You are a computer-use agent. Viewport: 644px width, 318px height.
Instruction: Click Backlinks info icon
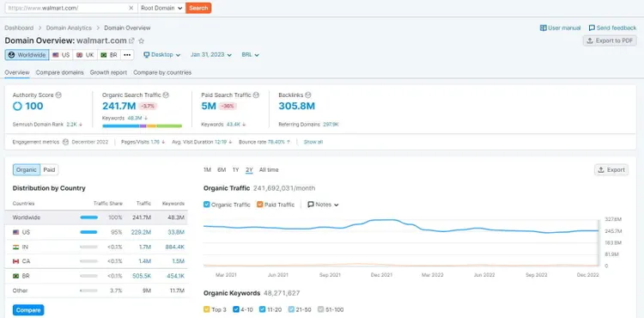click(x=308, y=95)
